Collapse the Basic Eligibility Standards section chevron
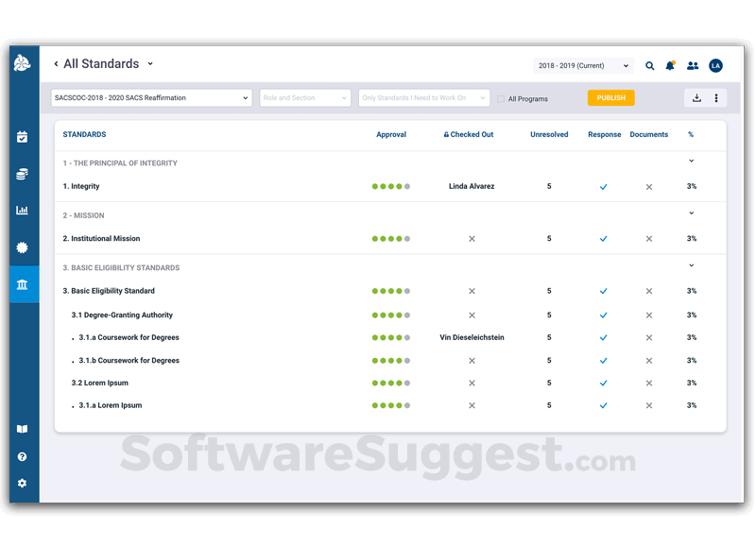The width and height of the screenshot is (756, 546). (x=692, y=266)
